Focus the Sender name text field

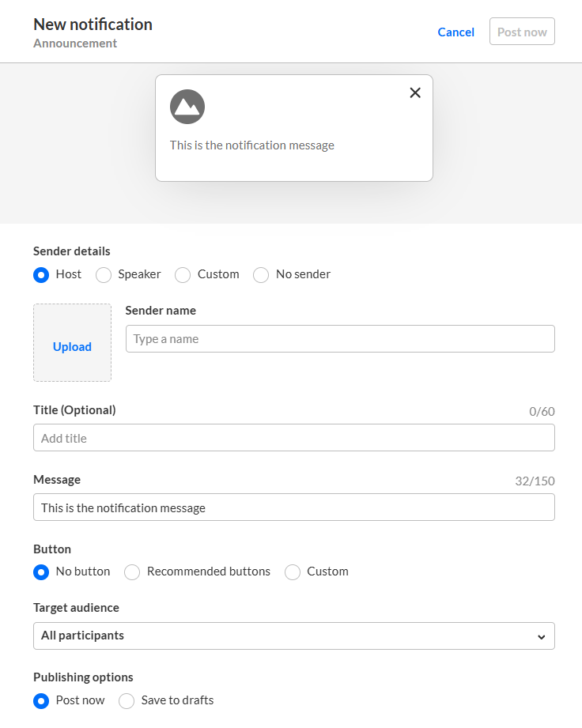click(x=340, y=339)
